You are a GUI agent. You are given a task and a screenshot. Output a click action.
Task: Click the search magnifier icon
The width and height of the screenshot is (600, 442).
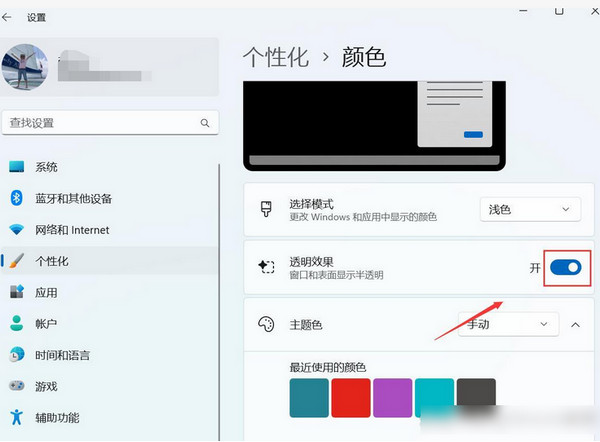[x=205, y=123]
